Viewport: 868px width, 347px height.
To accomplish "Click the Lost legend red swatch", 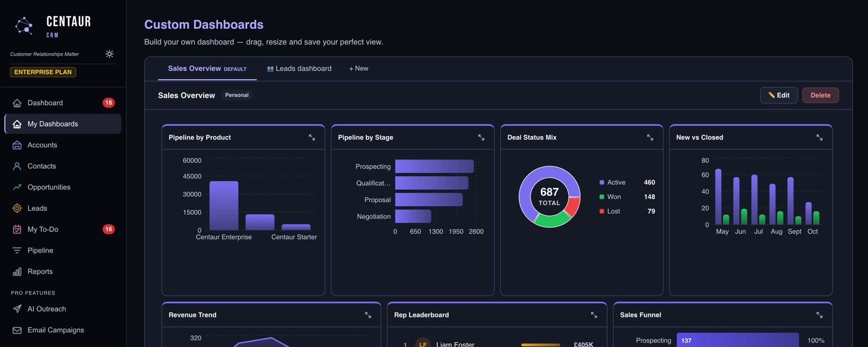I will pyautogui.click(x=602, y=211).
